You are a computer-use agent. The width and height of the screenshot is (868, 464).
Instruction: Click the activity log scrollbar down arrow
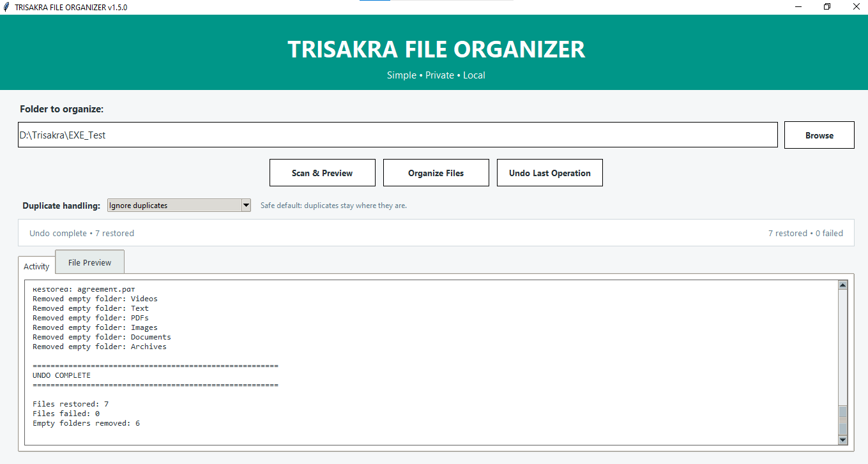842,440
